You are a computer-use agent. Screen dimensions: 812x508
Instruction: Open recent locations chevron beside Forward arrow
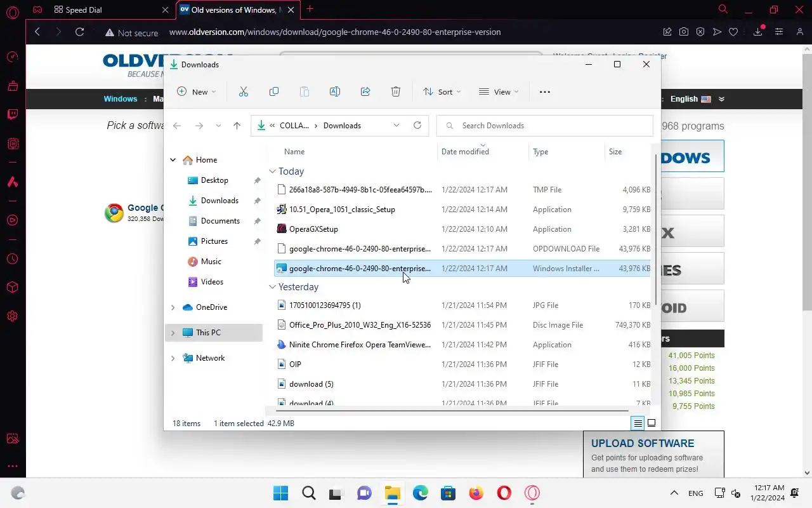click(x=218, y=126)
